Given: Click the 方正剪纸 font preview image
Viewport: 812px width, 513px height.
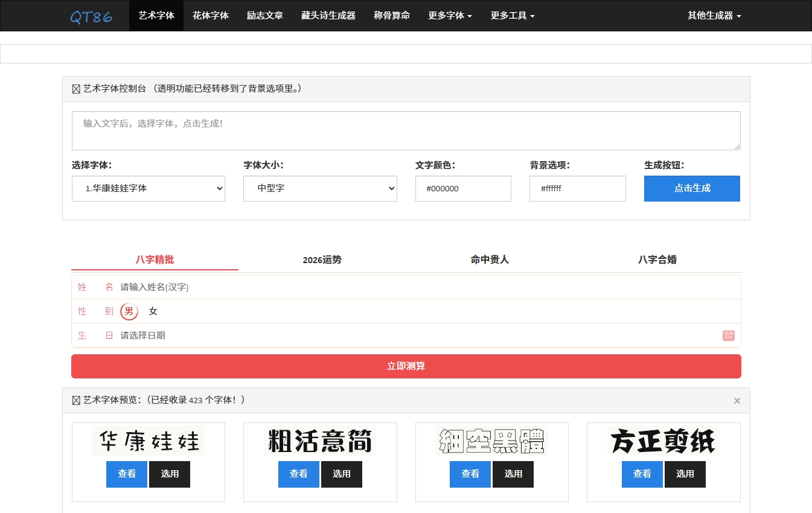Looking at the screenshot, I should (x=663, y=441).
